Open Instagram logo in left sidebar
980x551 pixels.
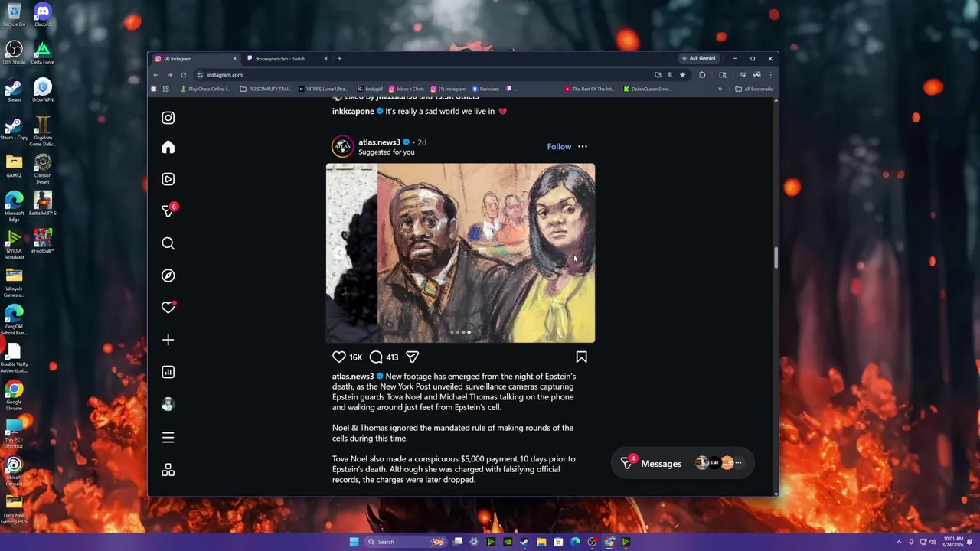click(x=168, y=118)
